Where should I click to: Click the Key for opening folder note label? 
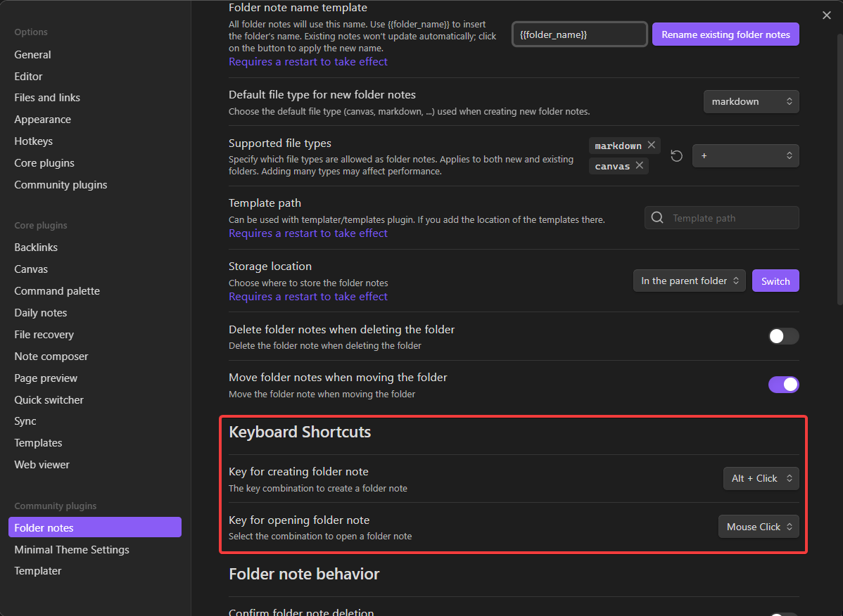[x=299, y=520]
